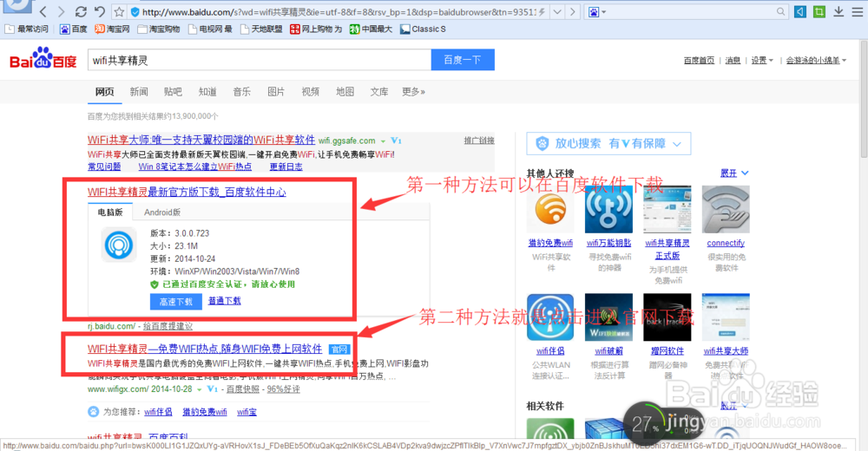Switch to the 知道 tab

click(x=207, y=92)
